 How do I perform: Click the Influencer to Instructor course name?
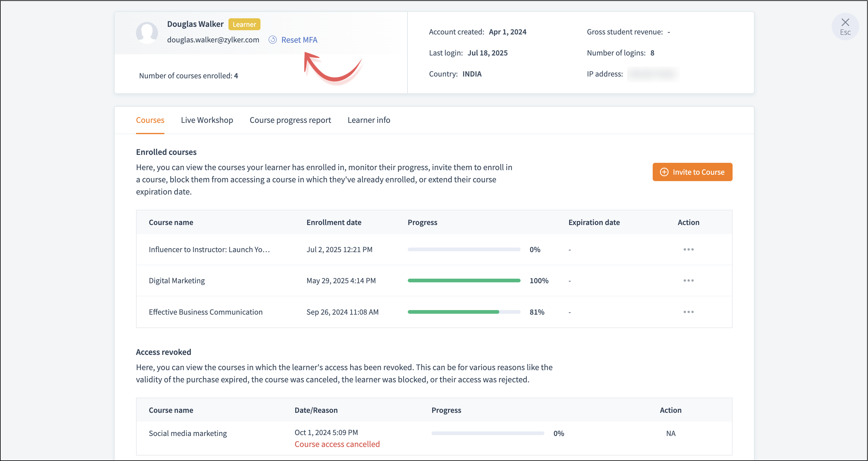pos(209,249)
